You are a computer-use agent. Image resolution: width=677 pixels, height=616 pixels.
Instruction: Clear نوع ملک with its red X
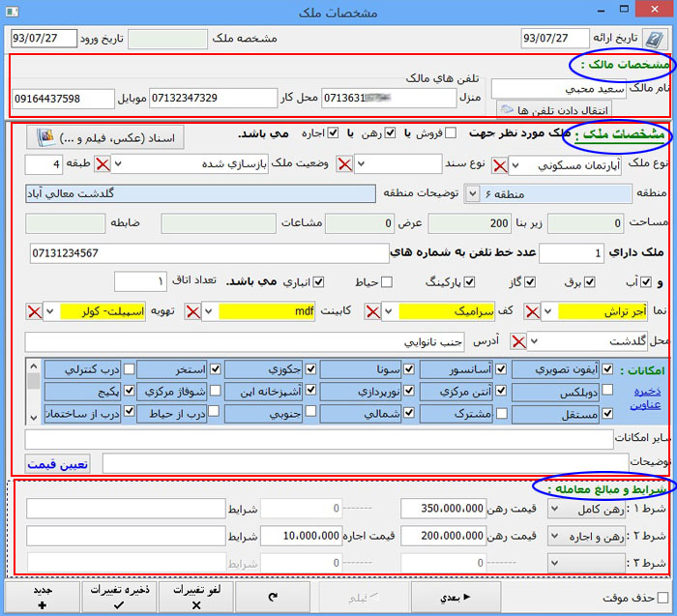point(498,165)
